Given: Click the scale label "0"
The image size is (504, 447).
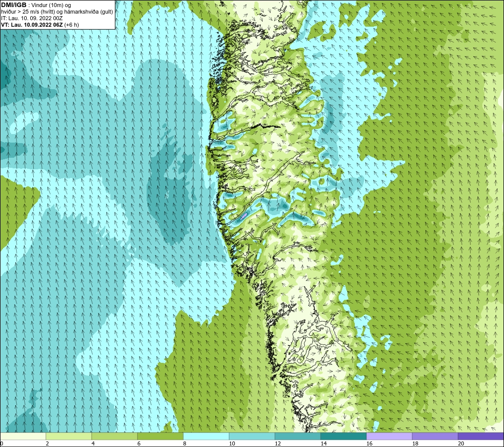Looking at the screenshot, I should click(x=2, y=443).
